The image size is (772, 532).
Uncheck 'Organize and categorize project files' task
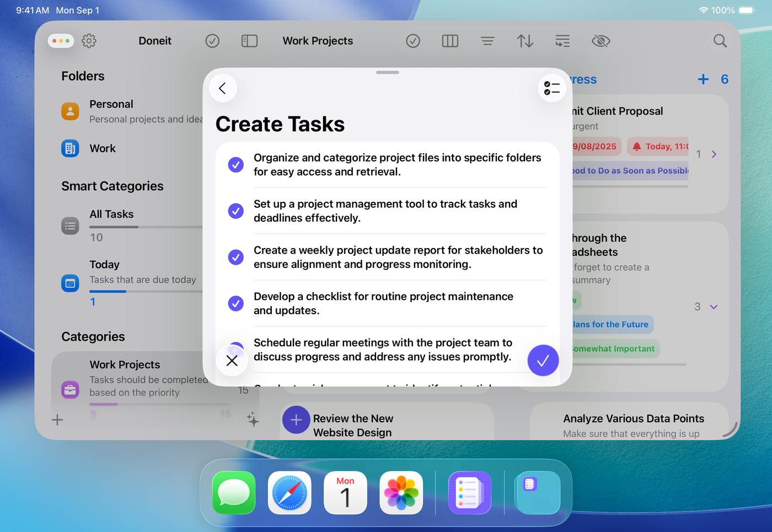pos(236,165)
